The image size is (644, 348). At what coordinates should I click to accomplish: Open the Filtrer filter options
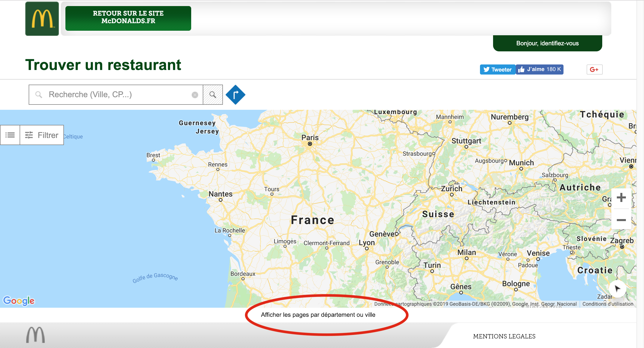tap(42, 135)
